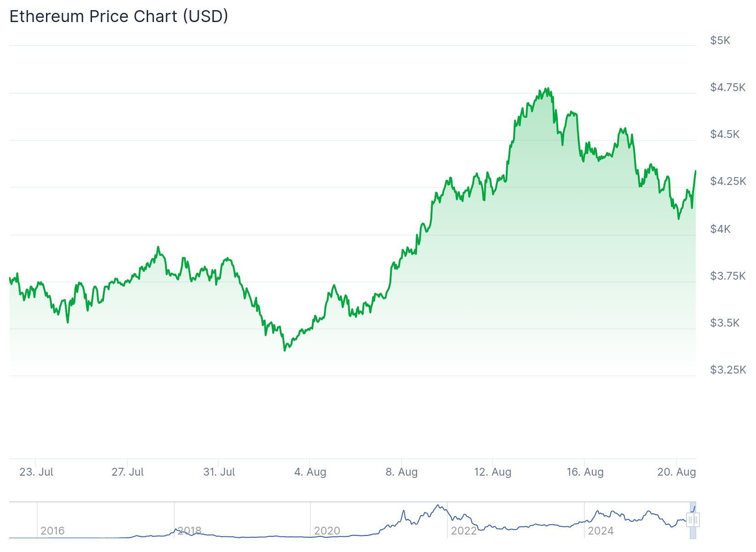Click the Ethereum Price Chart (USD) title
This screenshot has width=756, height=552.
pos(119,17)
